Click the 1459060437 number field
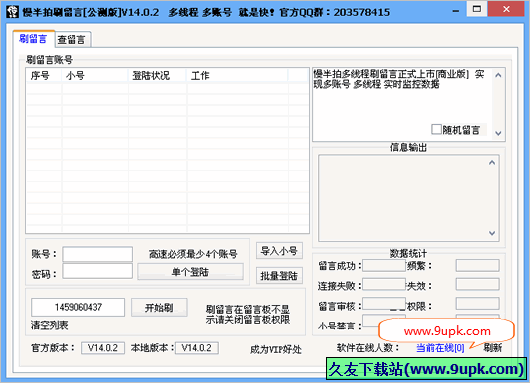The width and height of the screenshot is (530, 383). pos(78,307)
